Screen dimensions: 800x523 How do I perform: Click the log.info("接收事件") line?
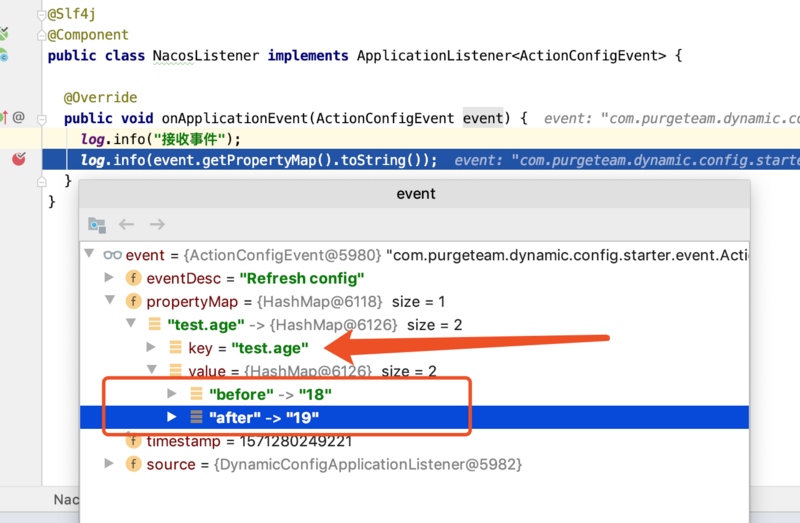click(160, 139)
